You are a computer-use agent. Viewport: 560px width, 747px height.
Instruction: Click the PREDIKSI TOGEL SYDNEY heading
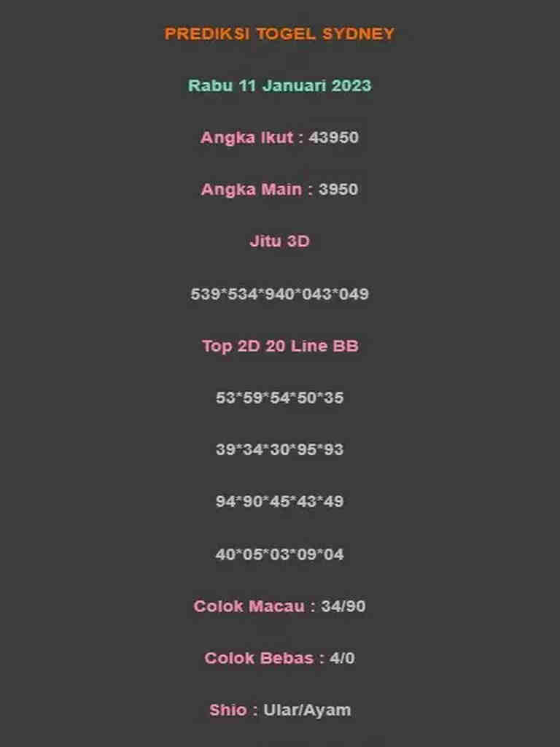click(279, 34)
